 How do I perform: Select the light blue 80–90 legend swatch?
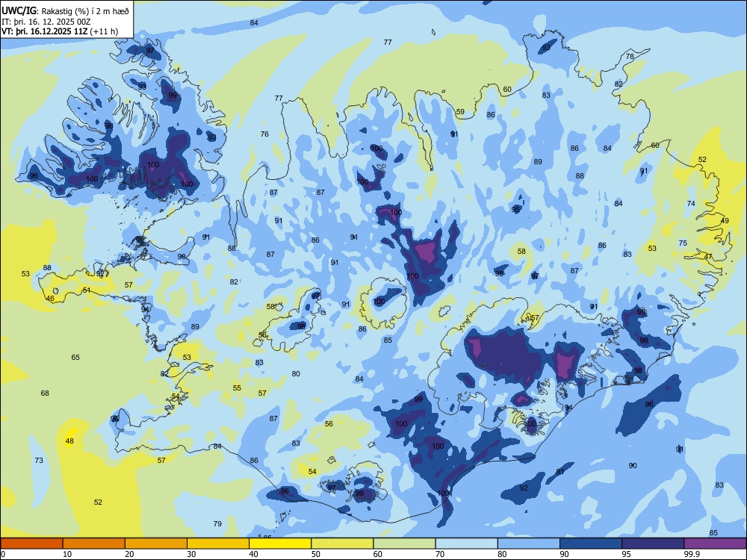click(529, 544)
